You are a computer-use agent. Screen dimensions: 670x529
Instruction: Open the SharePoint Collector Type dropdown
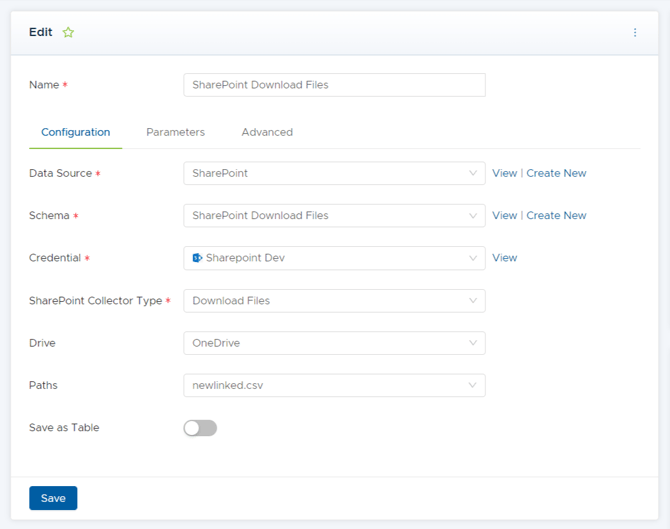[x=334, y=301]
